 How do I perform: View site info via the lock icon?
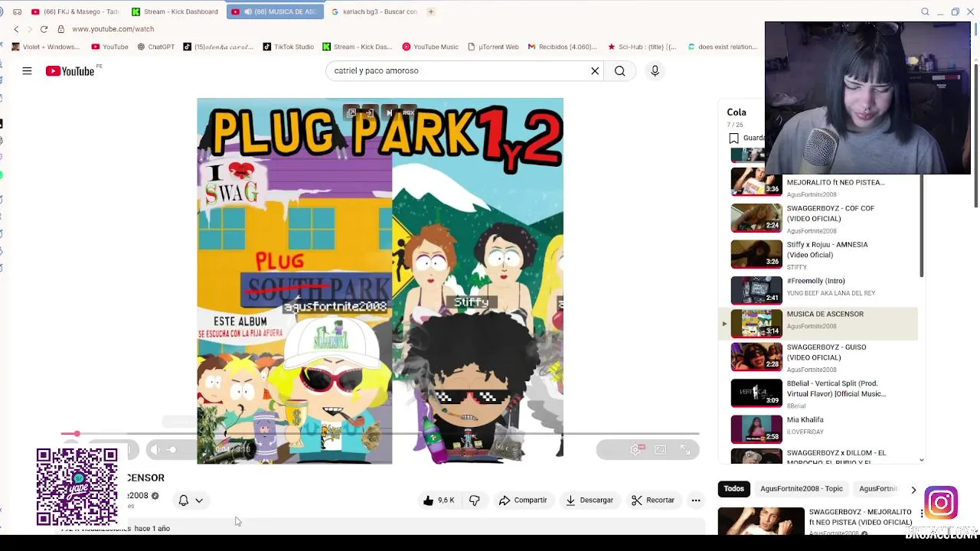point(60,29)
